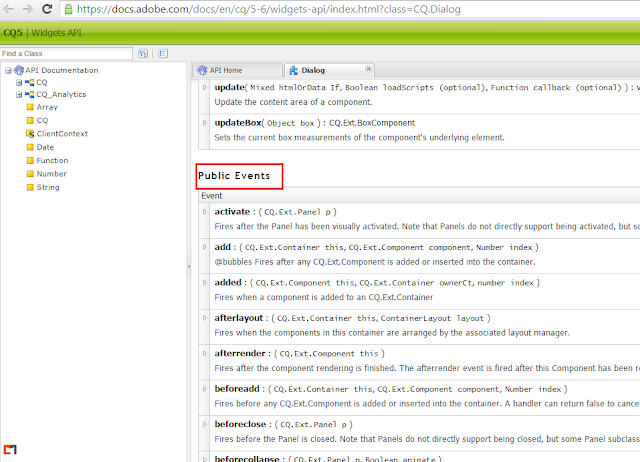Close the Dialog tab
Screen dimensions: 640x462
point(369,69)
